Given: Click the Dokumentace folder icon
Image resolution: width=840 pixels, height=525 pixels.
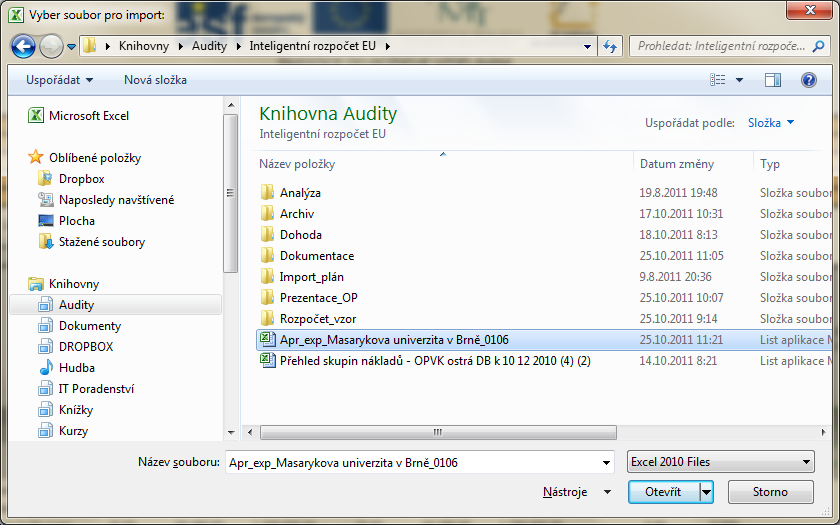Looking at the screenshot, I should [x=267, y=256].
